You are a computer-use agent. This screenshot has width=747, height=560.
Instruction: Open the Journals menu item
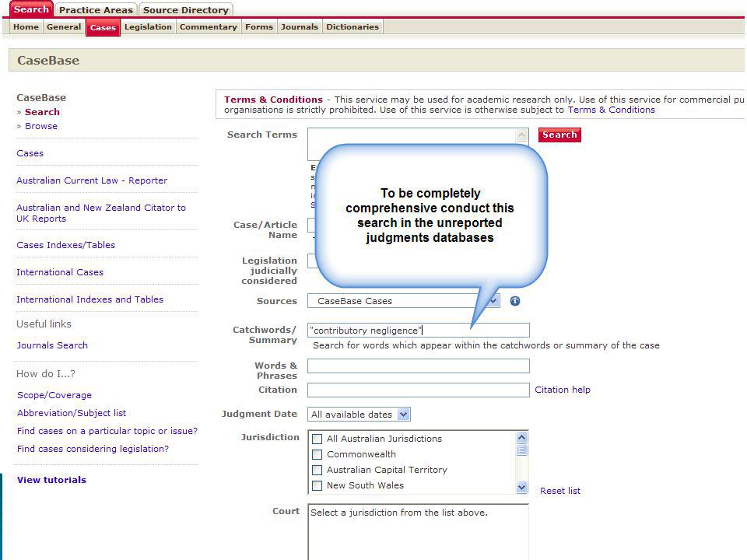(x=299, y=26)
